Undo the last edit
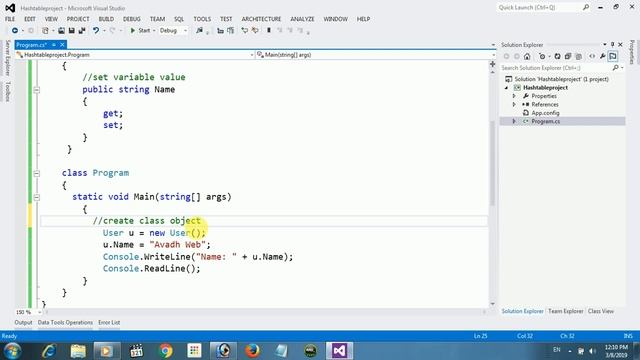Viewport: 640px width, 360px height. coord(96,31)
